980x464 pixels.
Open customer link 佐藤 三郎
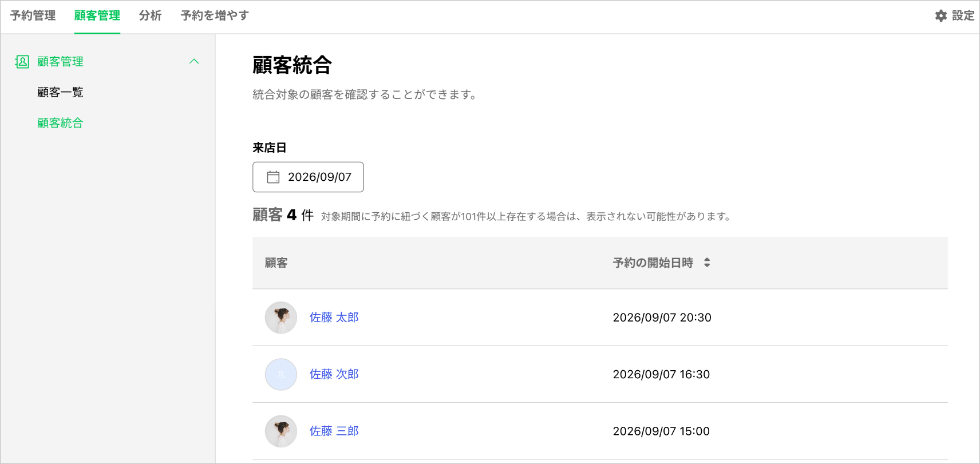(334, 431)
